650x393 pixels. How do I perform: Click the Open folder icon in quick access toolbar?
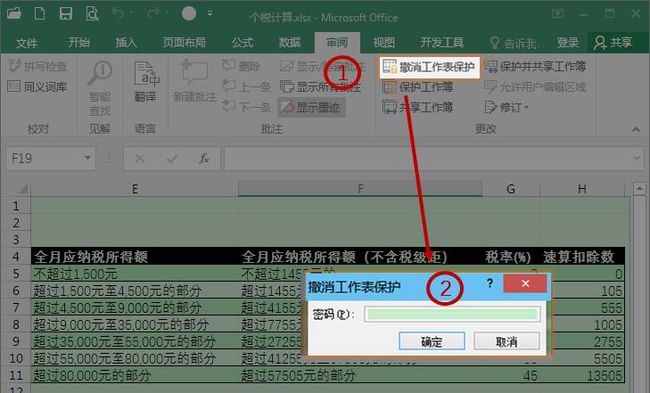point(15,14)
